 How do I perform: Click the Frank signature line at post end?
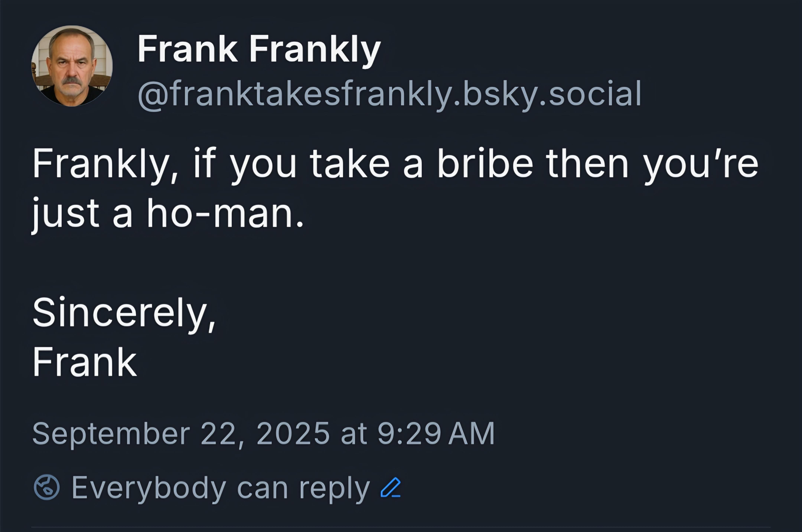point(85,362)
